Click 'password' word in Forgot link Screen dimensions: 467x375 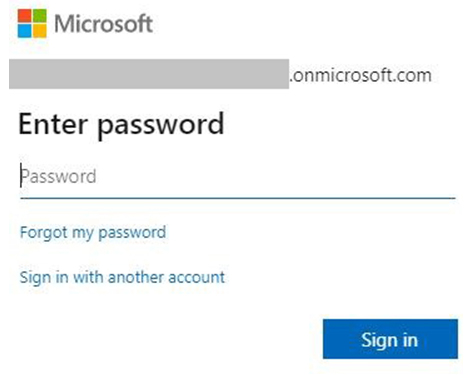pos(132,233)
